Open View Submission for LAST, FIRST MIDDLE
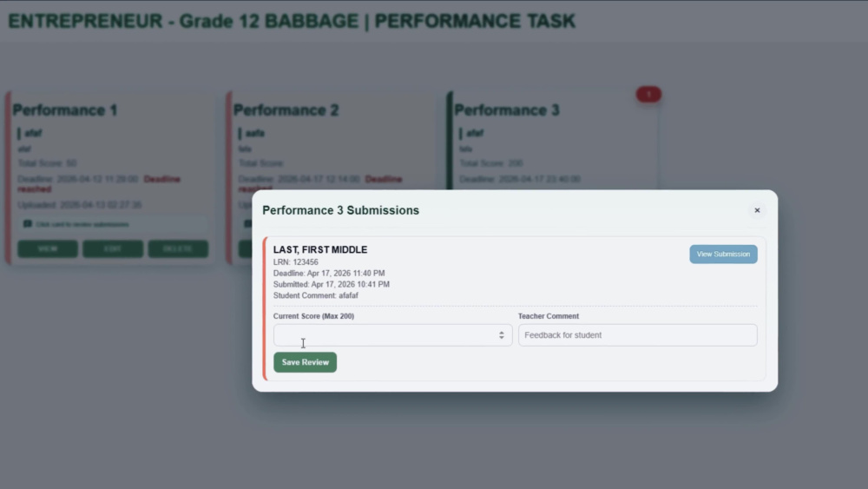This screenshot has height=489, width=868. pos(723,254)
